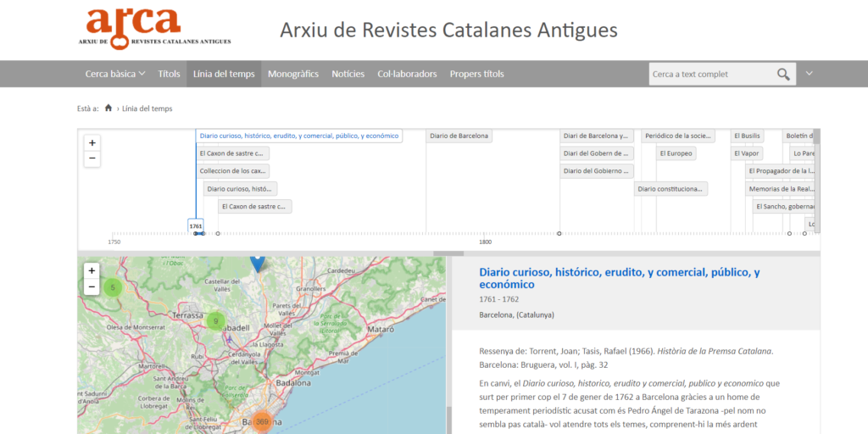Go to the Notícies section
The image size is (868, 434).
(x=348, y=74)
